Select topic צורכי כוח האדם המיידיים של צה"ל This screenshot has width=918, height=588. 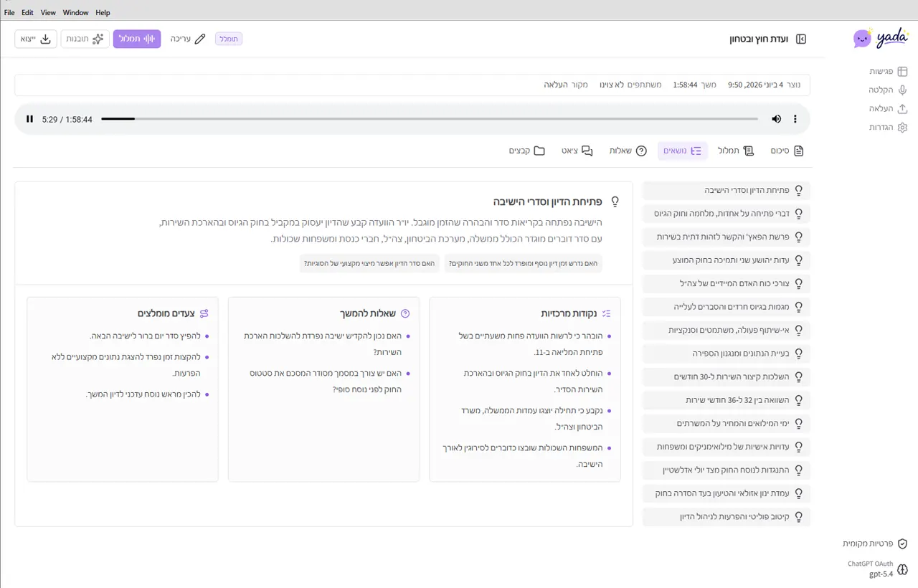pos(727,283)
